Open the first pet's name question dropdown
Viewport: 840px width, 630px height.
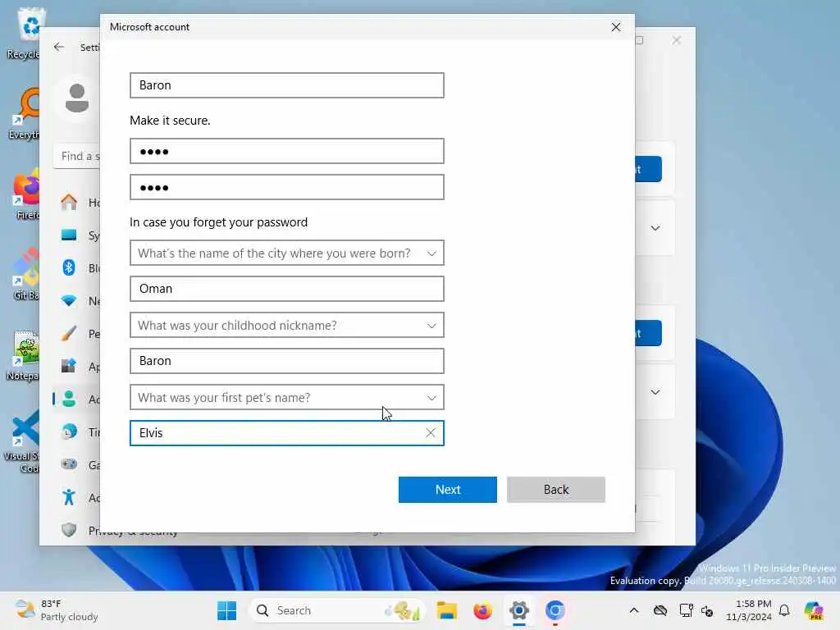[286, 398]
